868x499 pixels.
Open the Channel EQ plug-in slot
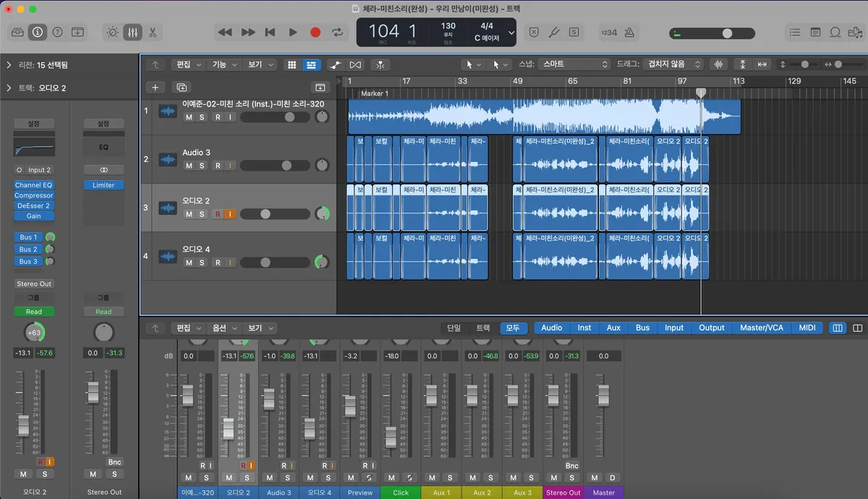33,185
